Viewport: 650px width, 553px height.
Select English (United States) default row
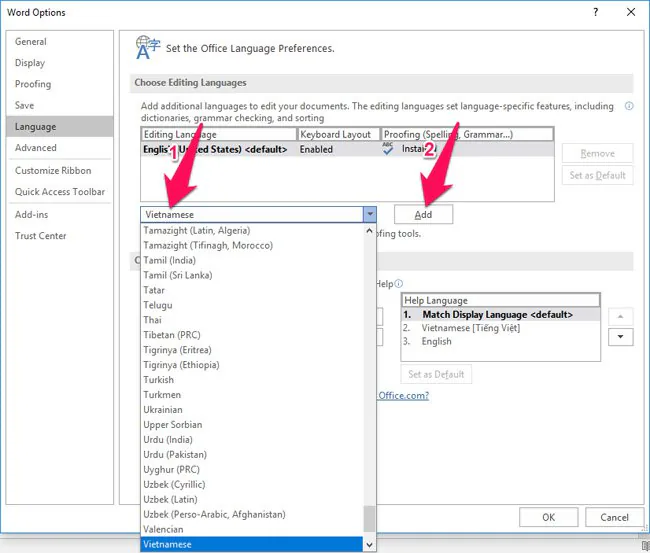(x=347, y=149)
